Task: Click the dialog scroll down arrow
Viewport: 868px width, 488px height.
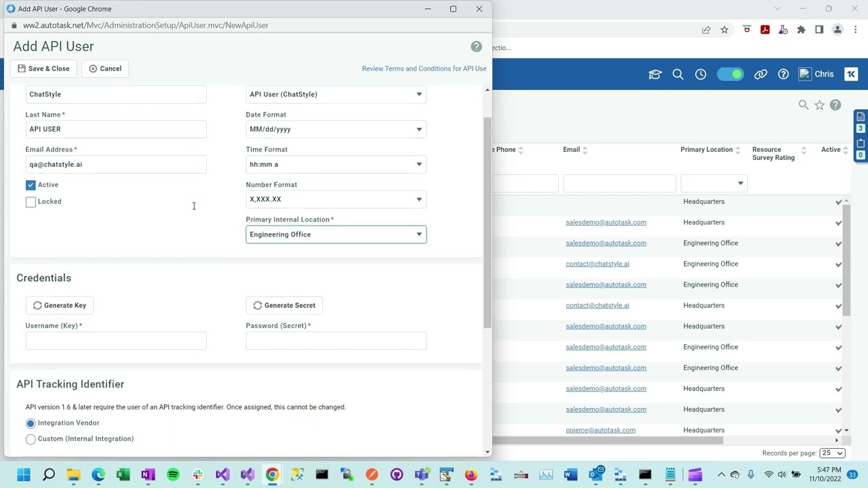Action: pos(488,452)
